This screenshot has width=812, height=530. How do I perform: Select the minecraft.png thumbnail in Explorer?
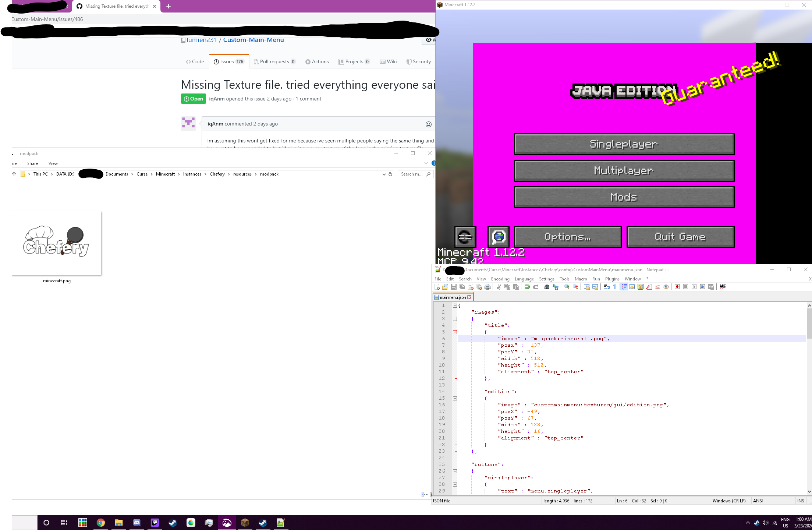coord(56,243)
